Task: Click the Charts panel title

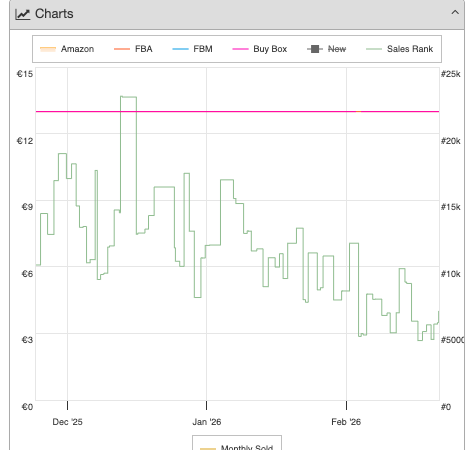Action: click(54, 14)
